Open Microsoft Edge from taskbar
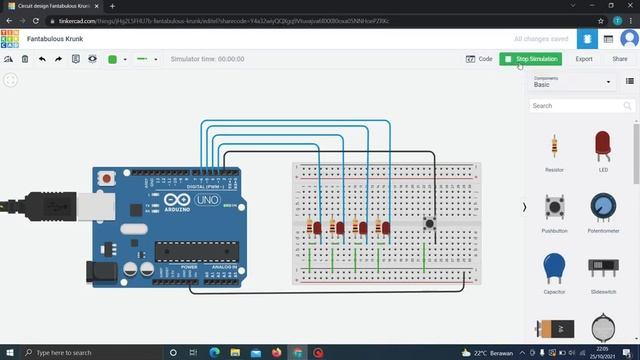Image resolution: width=640 pixels, height=360 pixels. (214, 352)
